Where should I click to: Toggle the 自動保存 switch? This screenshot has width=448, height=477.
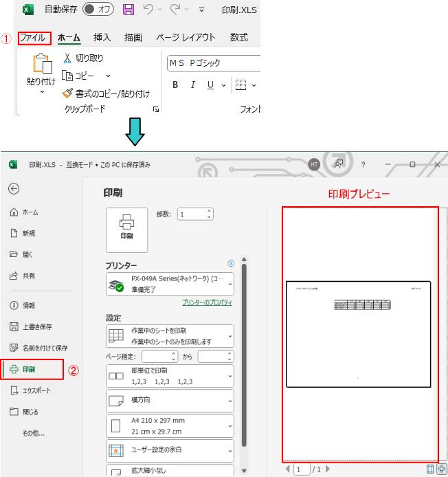point(98,9)
